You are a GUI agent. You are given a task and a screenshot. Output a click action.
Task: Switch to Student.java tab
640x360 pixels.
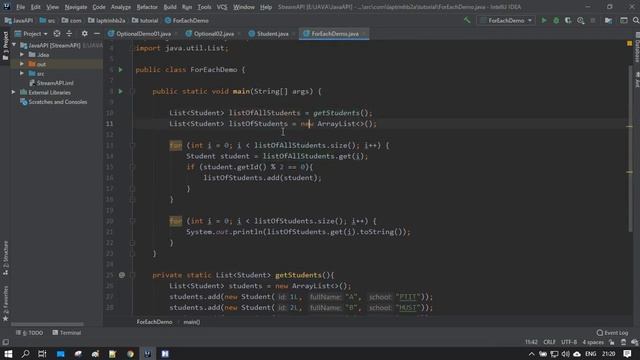point(273,34)
